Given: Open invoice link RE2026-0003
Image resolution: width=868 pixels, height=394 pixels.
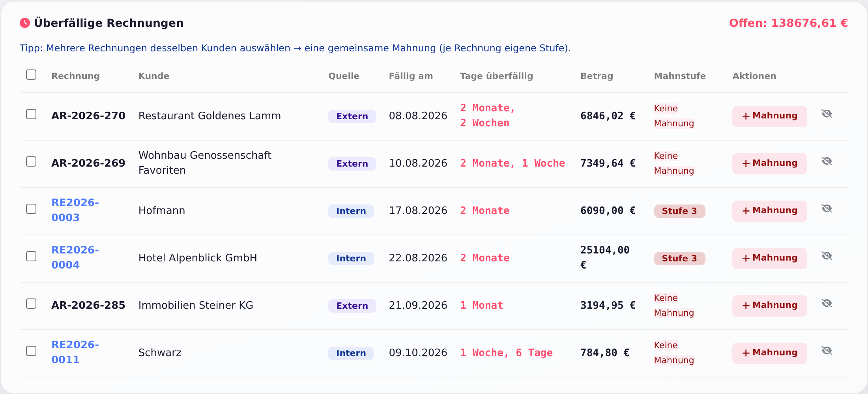Looking at the screenshot, I should pyautogui.click(x=75, y=210).
